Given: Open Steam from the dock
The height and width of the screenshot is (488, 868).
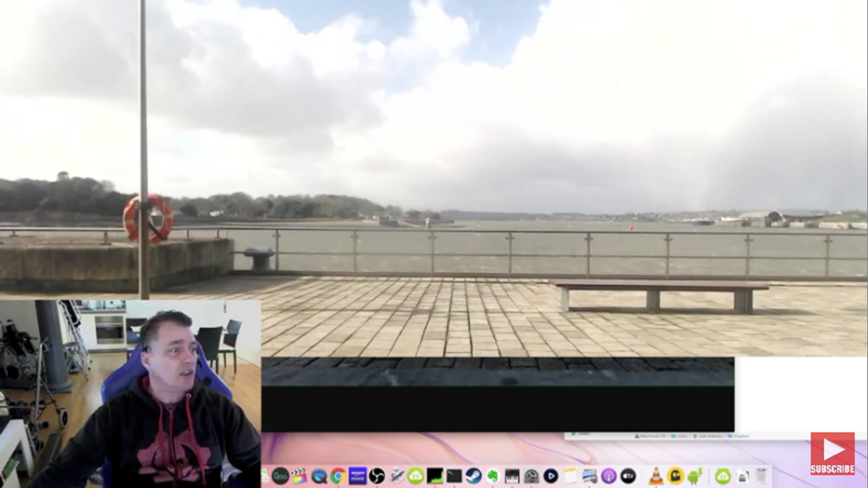Looking at the screenshot, I should (x=473, y=476).
